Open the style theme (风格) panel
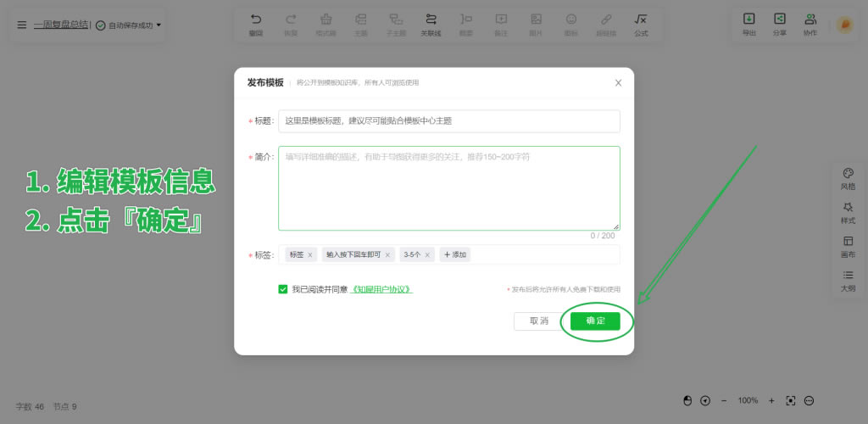 [x=848, y=179]
